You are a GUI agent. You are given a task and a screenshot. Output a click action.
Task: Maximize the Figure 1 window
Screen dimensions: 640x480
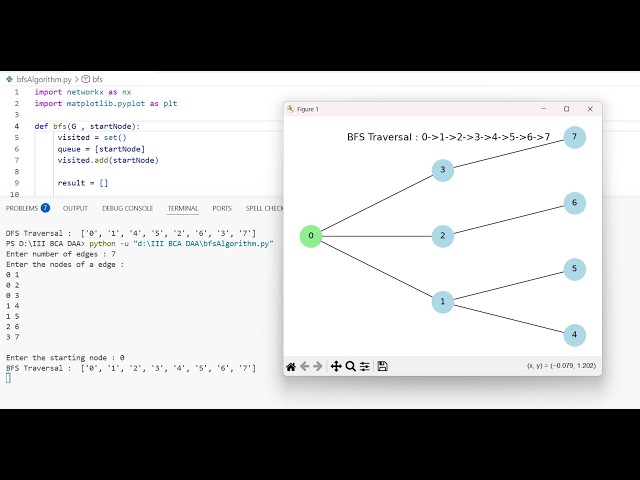tap(567, 109)
